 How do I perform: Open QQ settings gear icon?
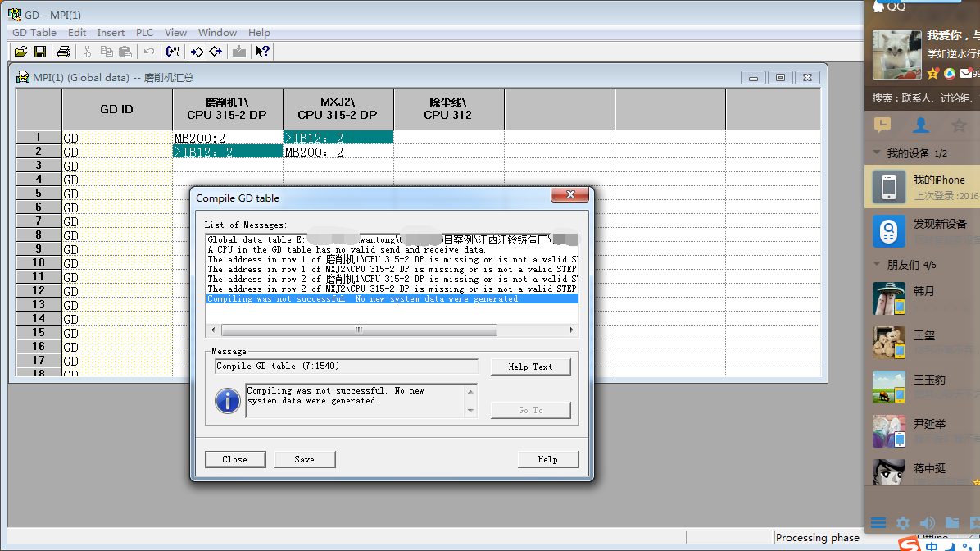coord(903,522)
